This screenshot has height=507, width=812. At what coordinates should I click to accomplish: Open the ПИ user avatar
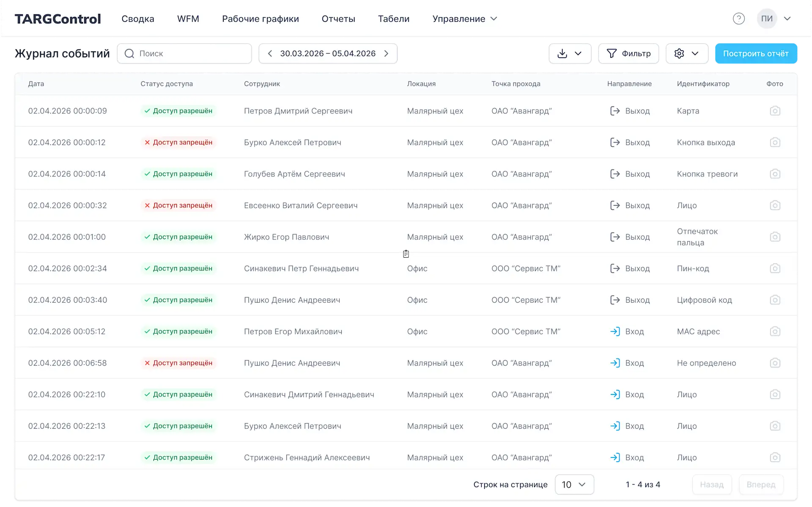[x=767, y=19]
